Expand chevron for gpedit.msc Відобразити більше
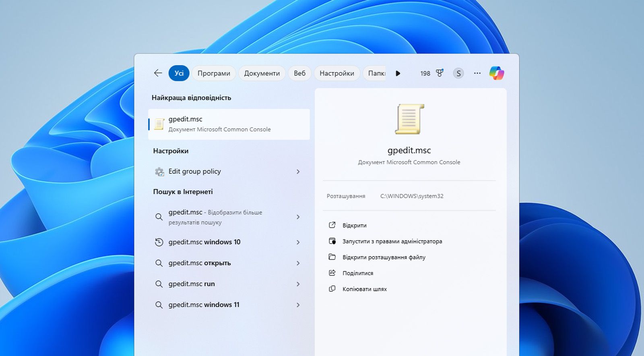The width and height of the screenshot is (644, 356). pyautogui.click(x=298, y=217)
